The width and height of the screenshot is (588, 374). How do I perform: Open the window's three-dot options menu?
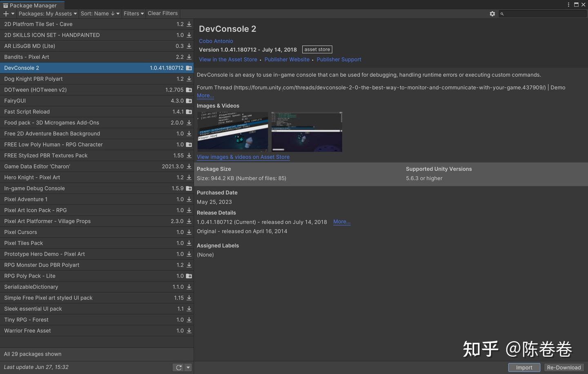[568, 4]
